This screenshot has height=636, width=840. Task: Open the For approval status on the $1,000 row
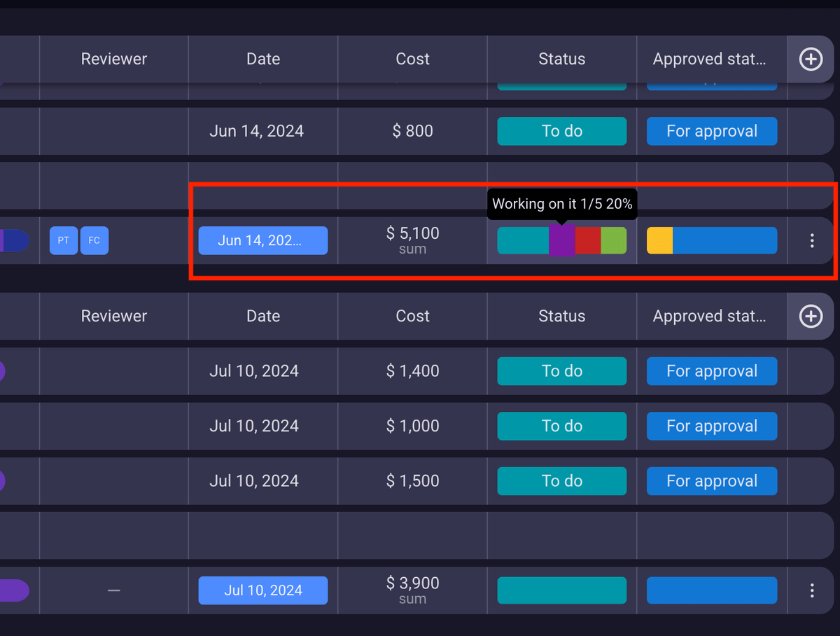tap(711, 426)
